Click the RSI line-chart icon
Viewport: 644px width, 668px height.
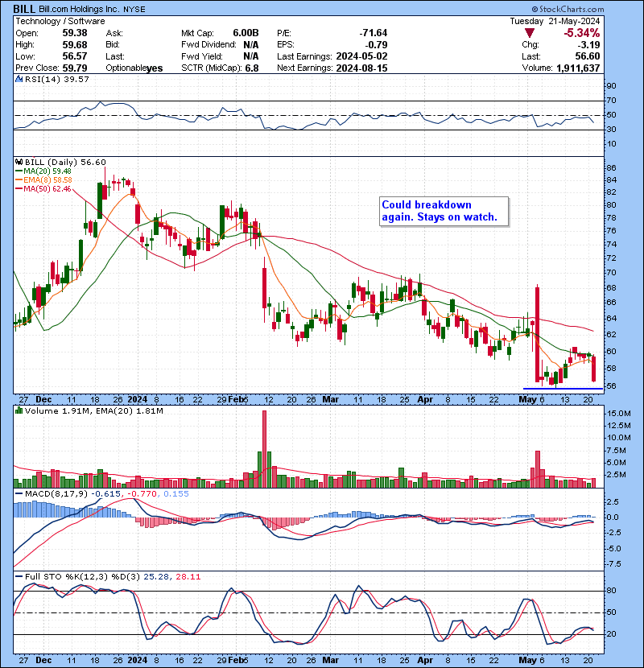coord(19,79)
